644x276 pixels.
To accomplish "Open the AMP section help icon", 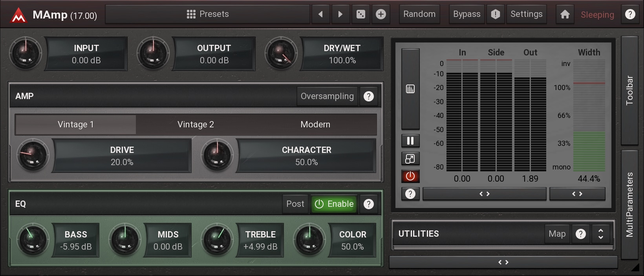I will tap(368, 96).
